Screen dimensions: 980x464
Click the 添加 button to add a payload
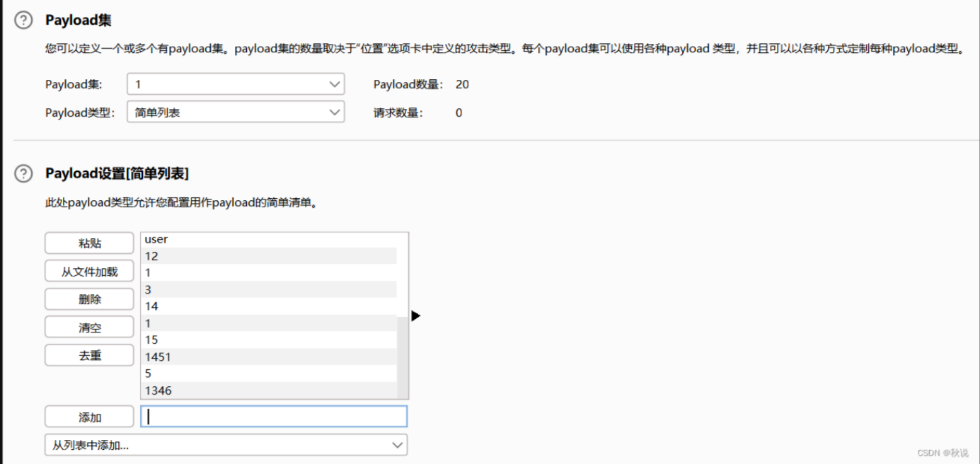[x=88, y=416]
